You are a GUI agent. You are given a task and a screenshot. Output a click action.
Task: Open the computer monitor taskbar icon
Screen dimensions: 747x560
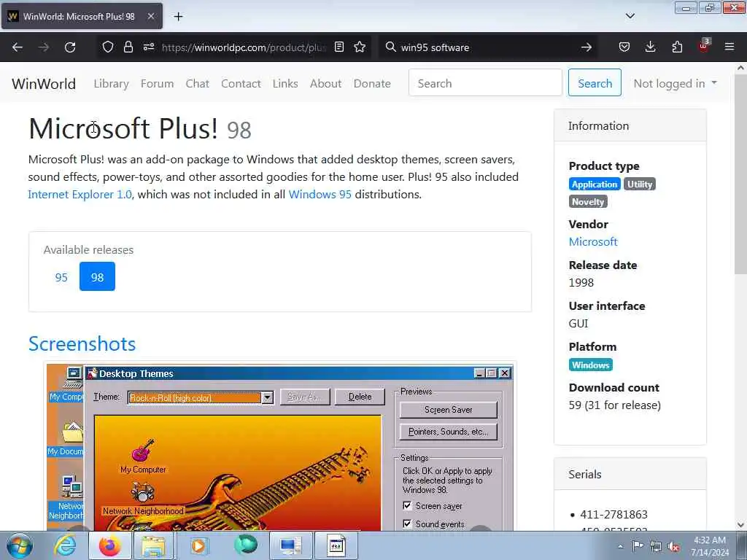[x=290, y=545]
